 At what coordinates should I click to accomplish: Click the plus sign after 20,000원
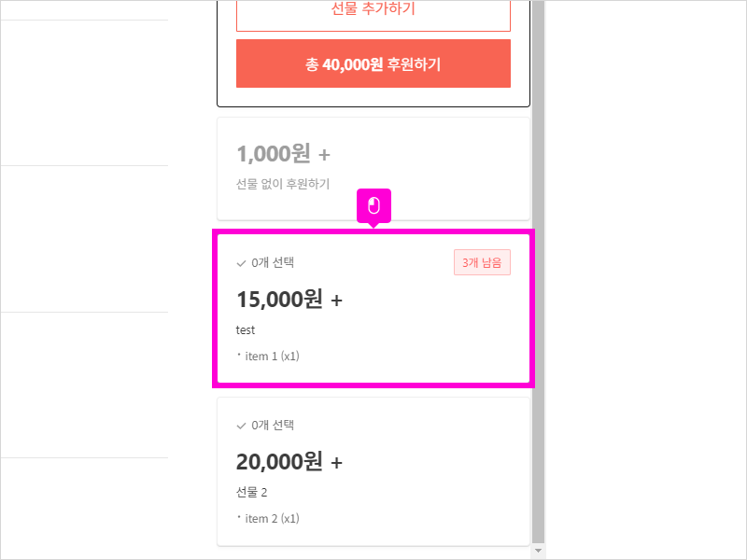[336, 462]
